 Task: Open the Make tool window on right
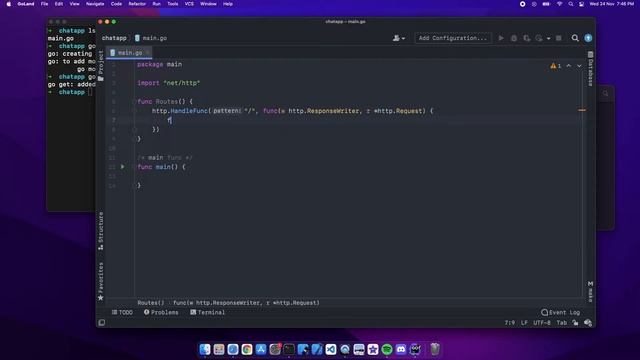(590, 291)
